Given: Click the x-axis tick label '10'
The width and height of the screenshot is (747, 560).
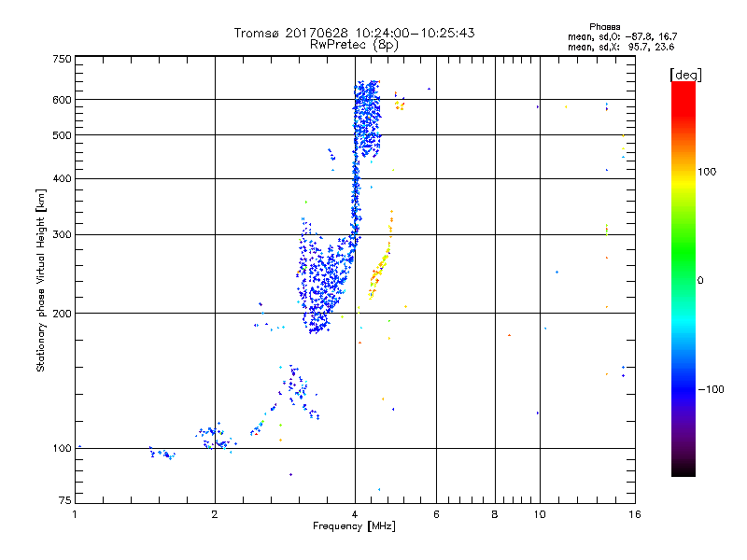Looking at the screenshot, I should coord(540,514).
